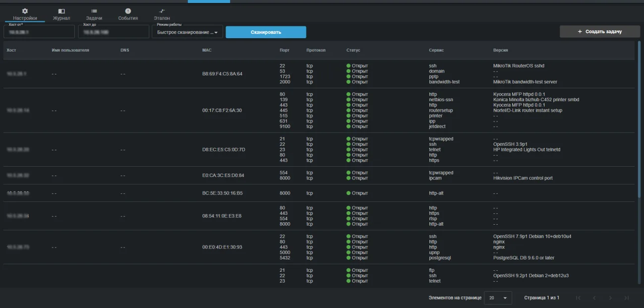Open the Элементов на странице dropdown
This screenshot has height=308, width=644.
[498, 298]
